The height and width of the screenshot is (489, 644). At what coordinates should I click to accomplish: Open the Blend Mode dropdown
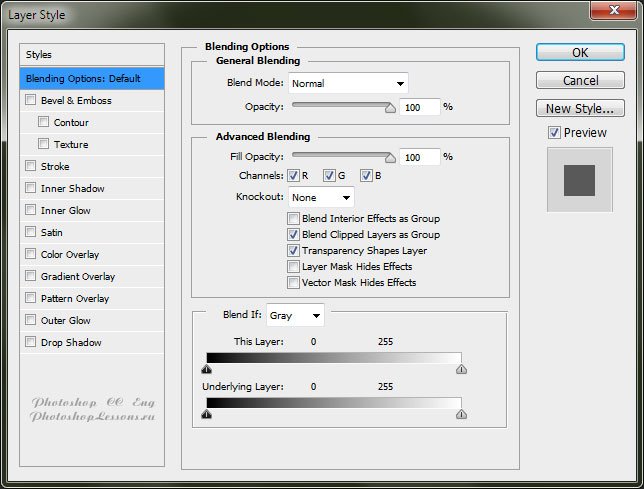pos(347,83)
